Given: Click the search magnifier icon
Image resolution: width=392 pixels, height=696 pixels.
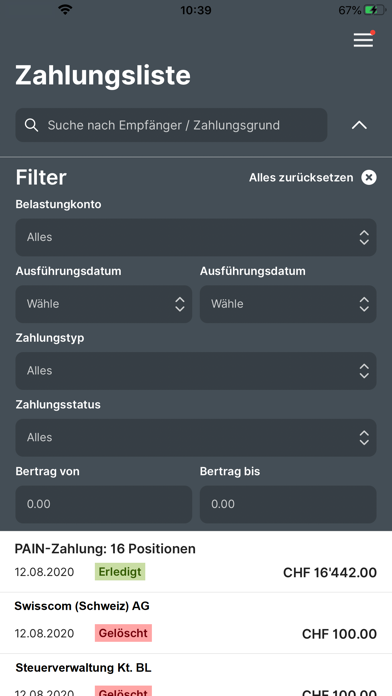Looking at the screenshot, I should click(x=31, y=125).
